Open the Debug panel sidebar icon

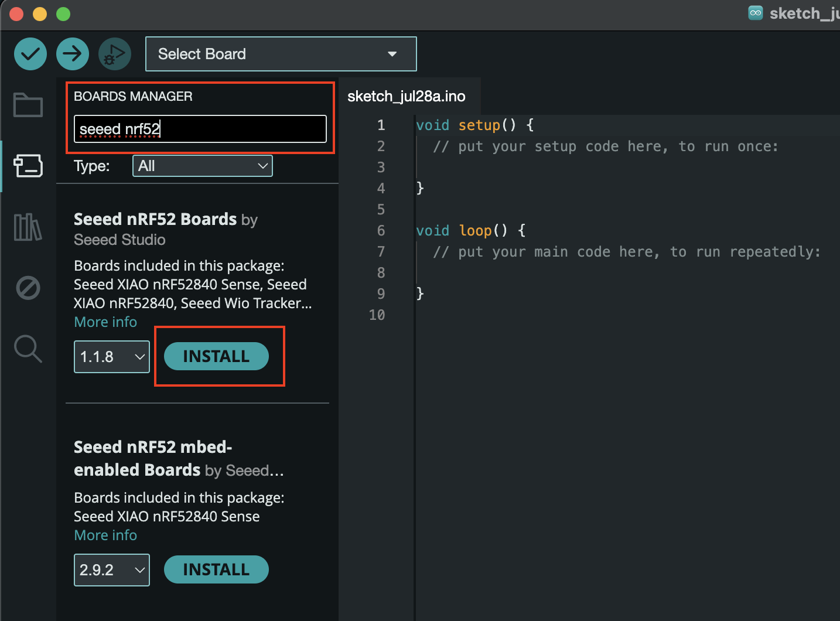[x=28, y=288]
